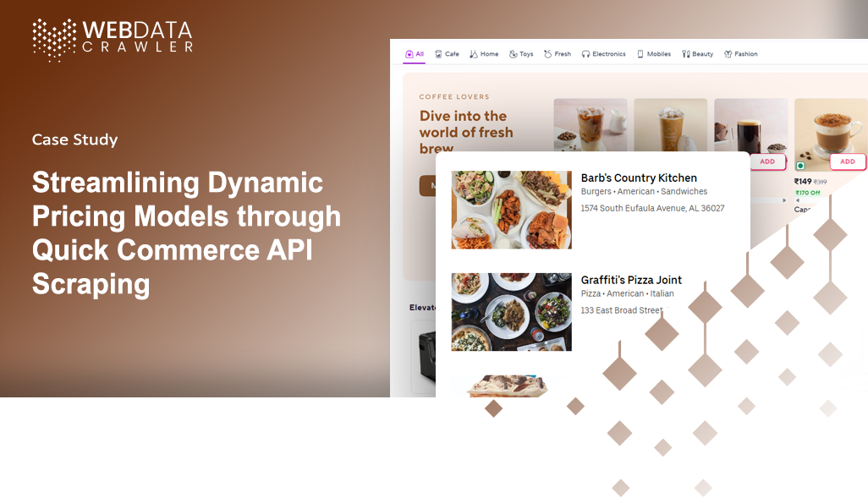Image resolution: width=868 pixels, height=498 pixels.
Task: Add the cappuccino with its ADD button
Action: (847, 161)
